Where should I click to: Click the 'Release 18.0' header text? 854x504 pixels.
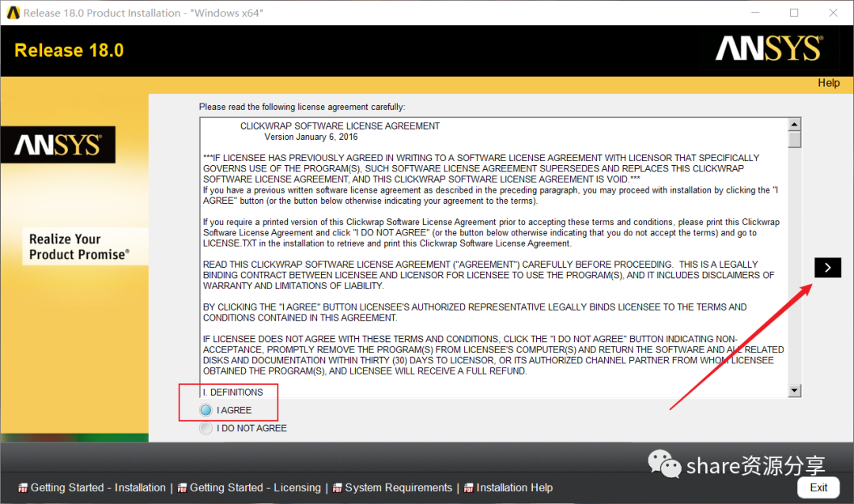(69, 50)
